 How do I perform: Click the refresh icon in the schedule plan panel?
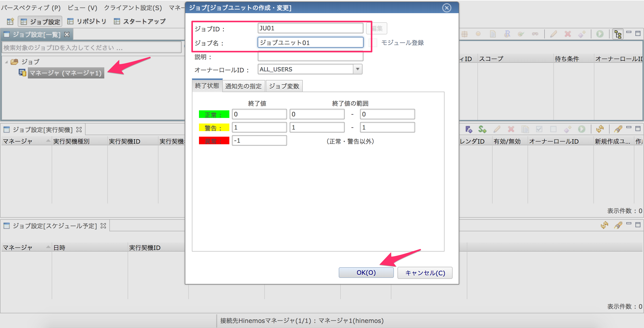tap(605, 225)
